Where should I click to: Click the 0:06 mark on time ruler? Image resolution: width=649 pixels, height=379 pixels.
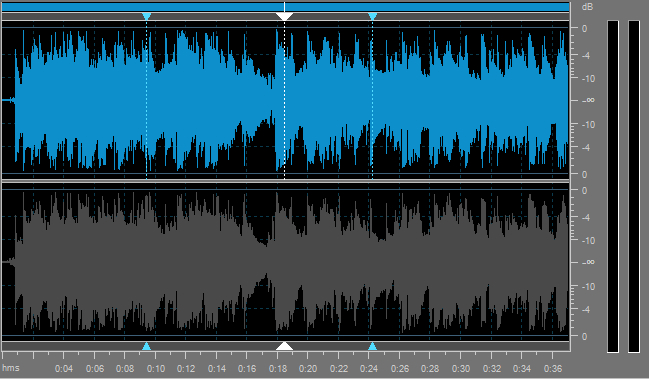click(x=94, y=368)
